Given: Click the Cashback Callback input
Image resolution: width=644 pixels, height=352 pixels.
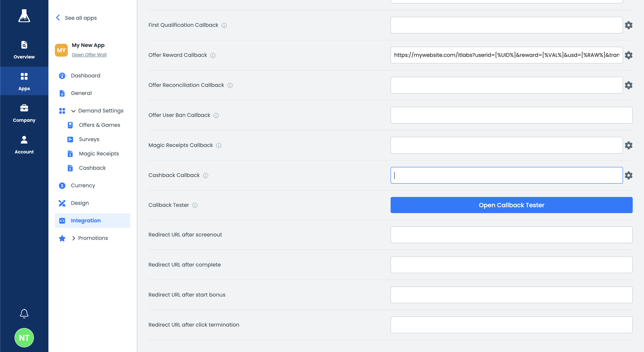Looking at the screenshot, I should point(506,175).
